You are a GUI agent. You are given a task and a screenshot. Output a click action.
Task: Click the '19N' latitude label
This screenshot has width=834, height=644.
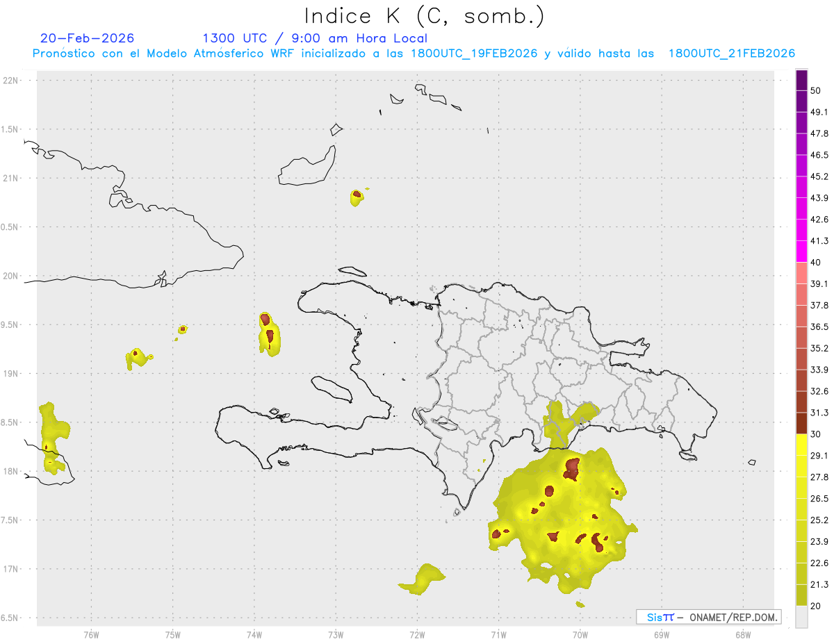(x=11, y=374)
